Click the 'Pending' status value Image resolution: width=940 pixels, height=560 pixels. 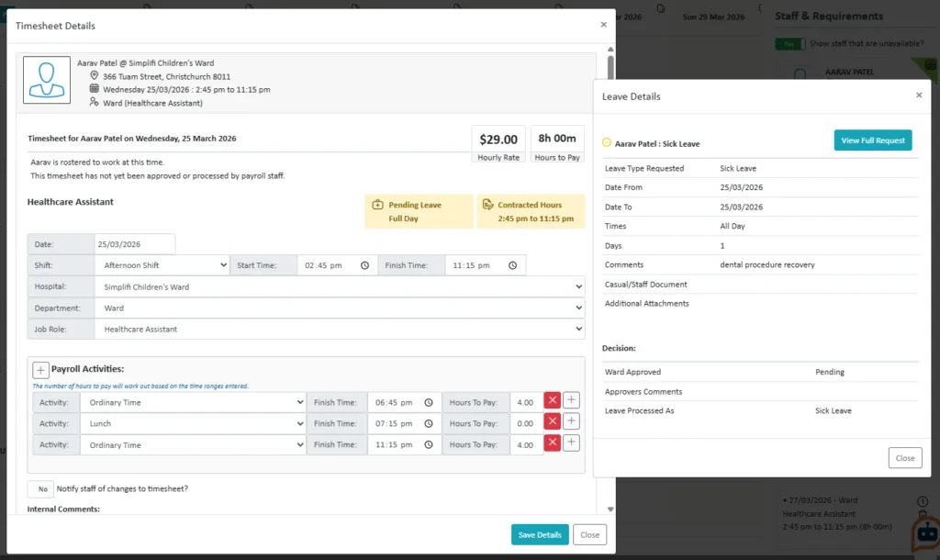pos(830,372)
